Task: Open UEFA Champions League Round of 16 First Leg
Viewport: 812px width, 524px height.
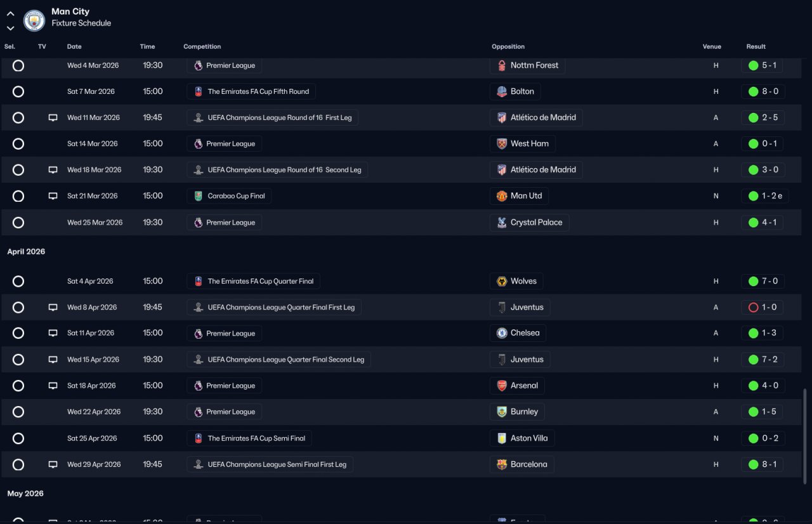Action: coord(273,117)
